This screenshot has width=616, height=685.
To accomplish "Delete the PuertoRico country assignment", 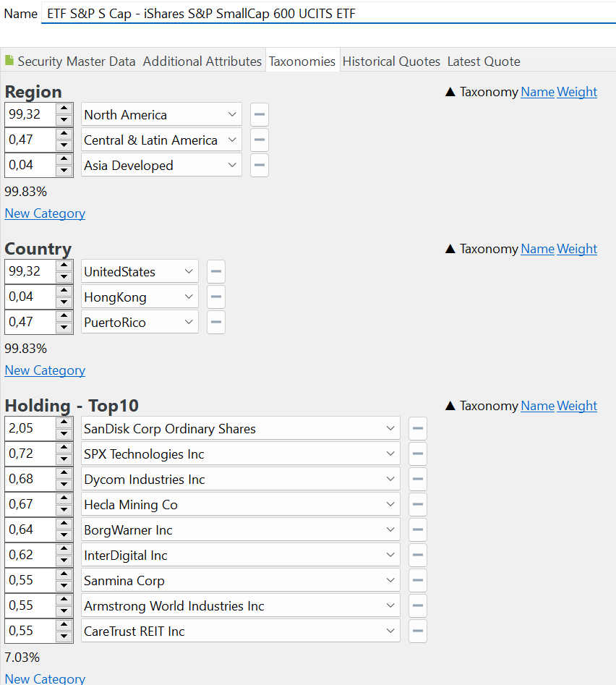I will click(215, 323).
